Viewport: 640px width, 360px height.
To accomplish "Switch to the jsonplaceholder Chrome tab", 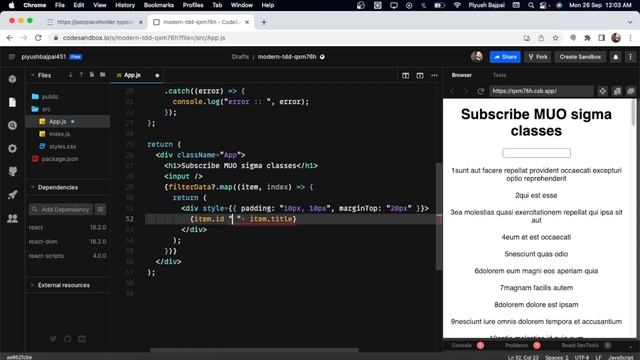I will [95, 22].
